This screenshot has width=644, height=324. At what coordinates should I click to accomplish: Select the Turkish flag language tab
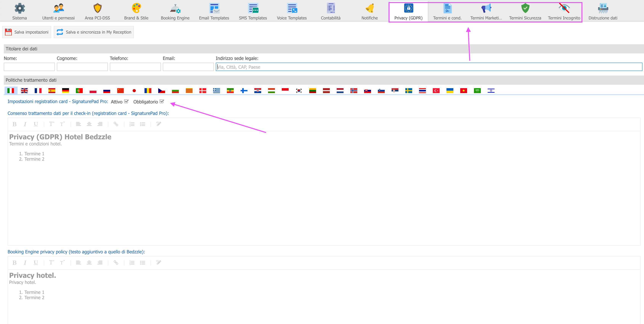(x=436, y=91)
